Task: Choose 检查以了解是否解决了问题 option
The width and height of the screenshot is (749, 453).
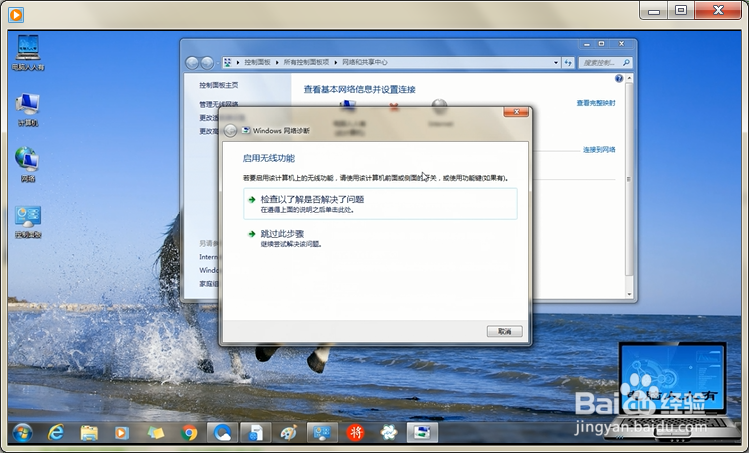Action: (380, 204)
